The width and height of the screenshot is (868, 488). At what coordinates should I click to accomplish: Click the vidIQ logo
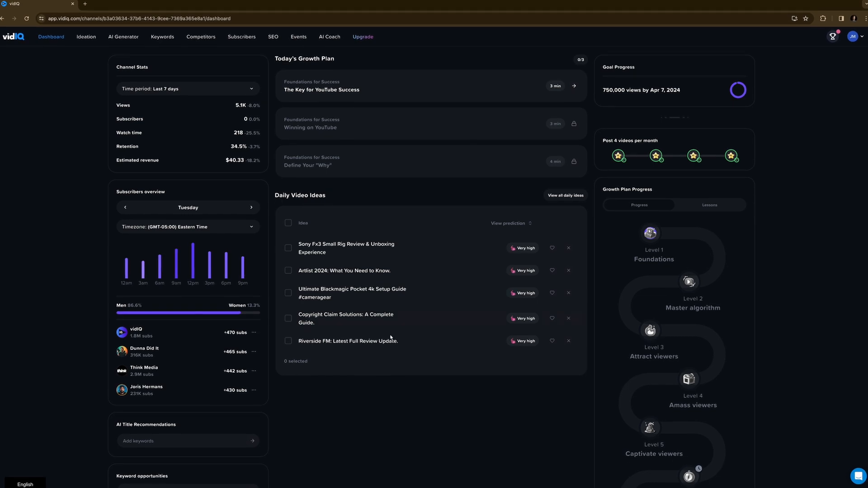[14, 37]
